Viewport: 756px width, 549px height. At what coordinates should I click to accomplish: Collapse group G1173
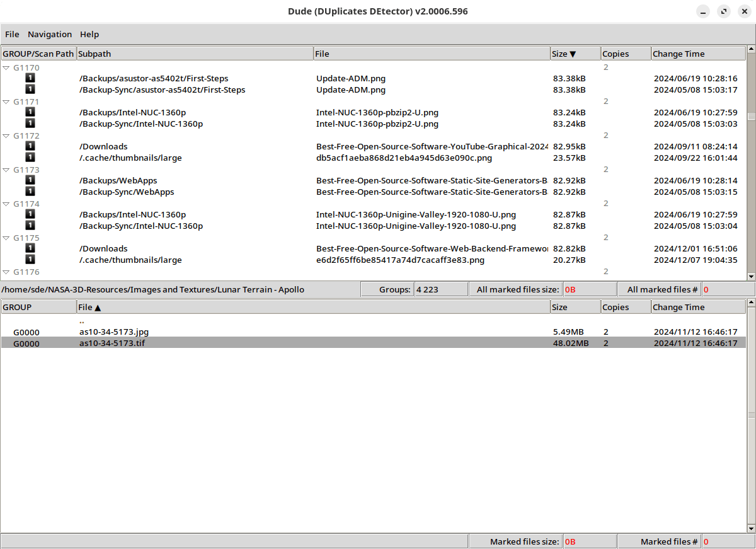click(6, 170)
